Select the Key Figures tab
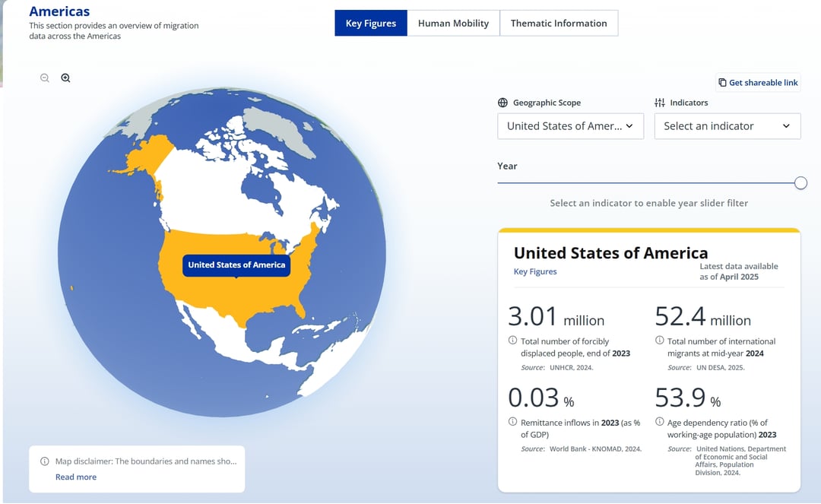The width and height of the screenshot is (821, 504). 370,23
